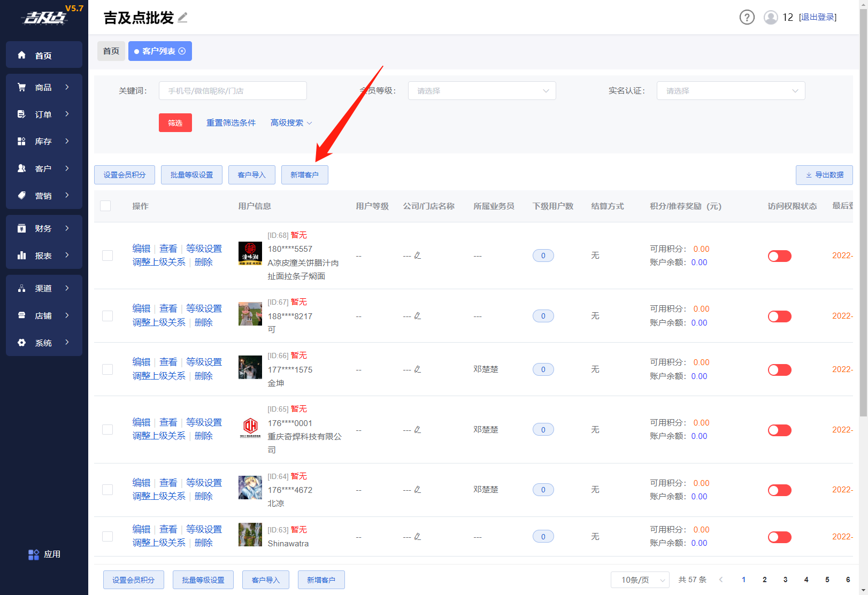Image resolution: width=868 pixels, height=595 pixels.
Task: Click edit pencil in company column for ID:68
Action: point(418,256)
